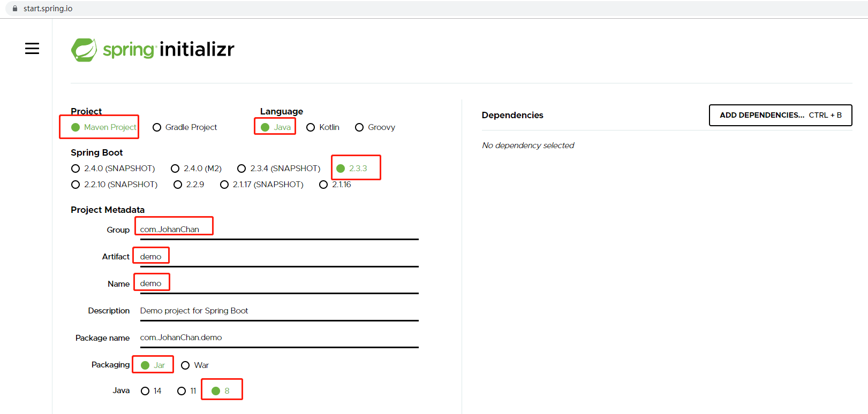This screenshot has height=414, width=868.
Task: Select Spring Boot 2.3.3
Action: coord(352,168)
